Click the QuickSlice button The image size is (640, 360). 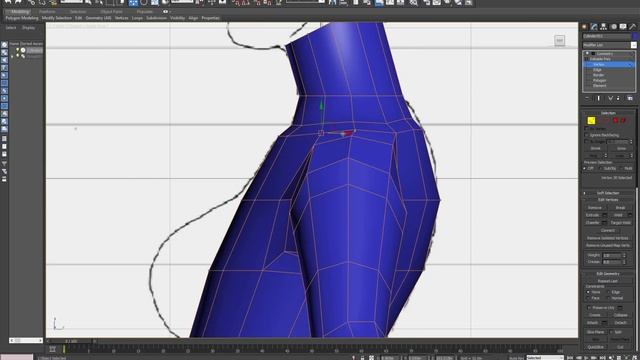[x=595, y=347]
